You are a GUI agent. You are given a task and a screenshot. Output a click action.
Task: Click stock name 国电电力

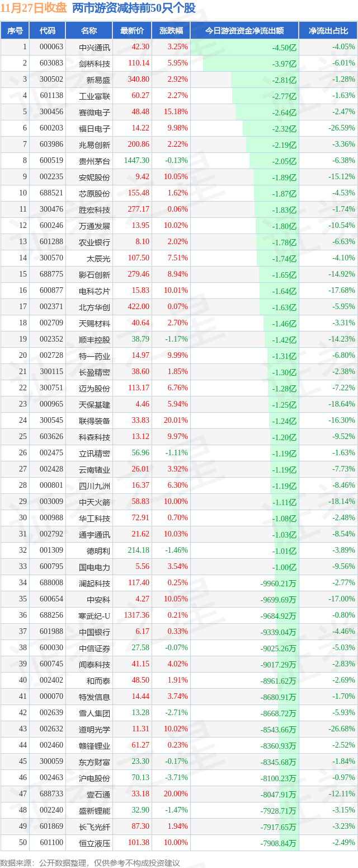click(x=95, y=567)
